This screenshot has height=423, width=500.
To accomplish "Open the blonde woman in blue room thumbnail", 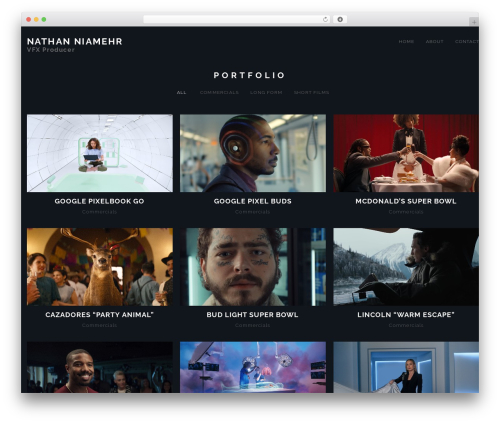I will coord(406,367).
